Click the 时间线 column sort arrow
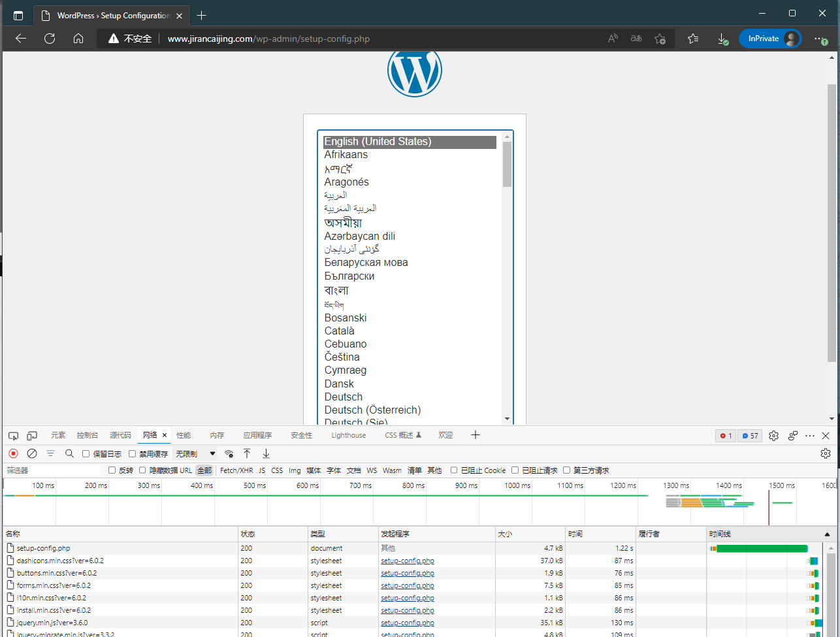Image resolution: width=840 pixels, height=637 pixels. click(x=828, y=534)
